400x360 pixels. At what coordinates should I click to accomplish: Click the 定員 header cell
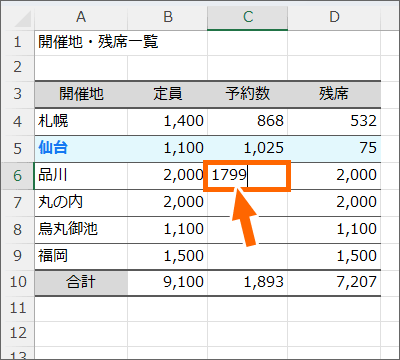click(x=168, y=94)
